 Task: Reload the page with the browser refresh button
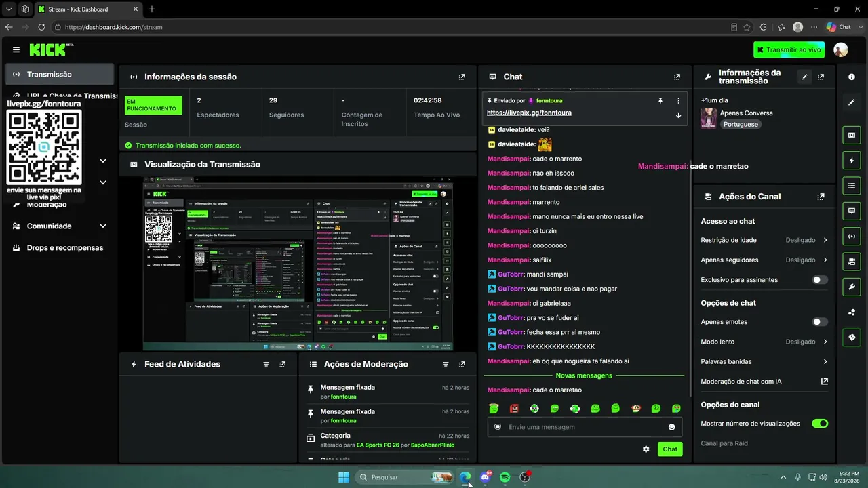coord(41,27)
